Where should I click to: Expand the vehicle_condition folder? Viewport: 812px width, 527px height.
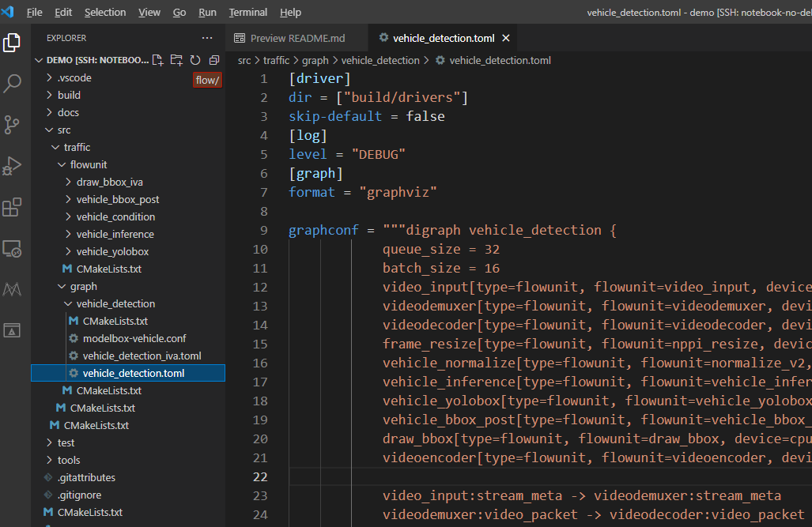pos(128,217)
